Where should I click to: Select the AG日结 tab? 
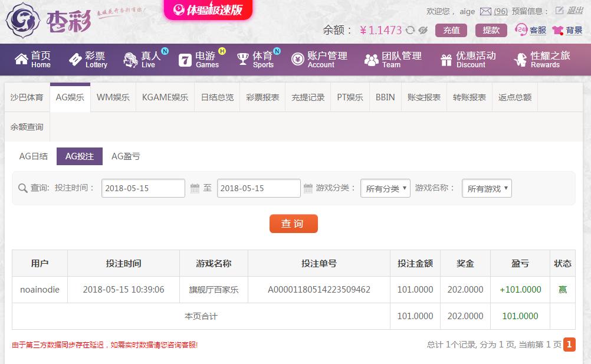33,156
